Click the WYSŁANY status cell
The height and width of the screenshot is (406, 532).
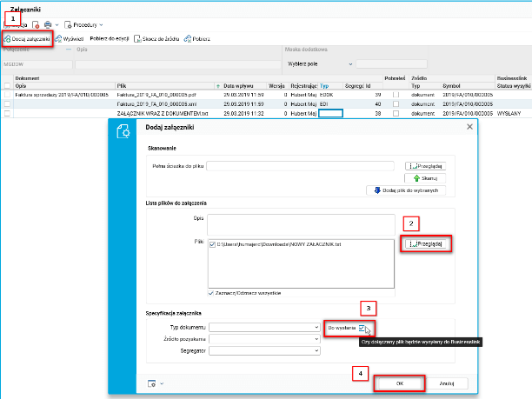(509, 113)
